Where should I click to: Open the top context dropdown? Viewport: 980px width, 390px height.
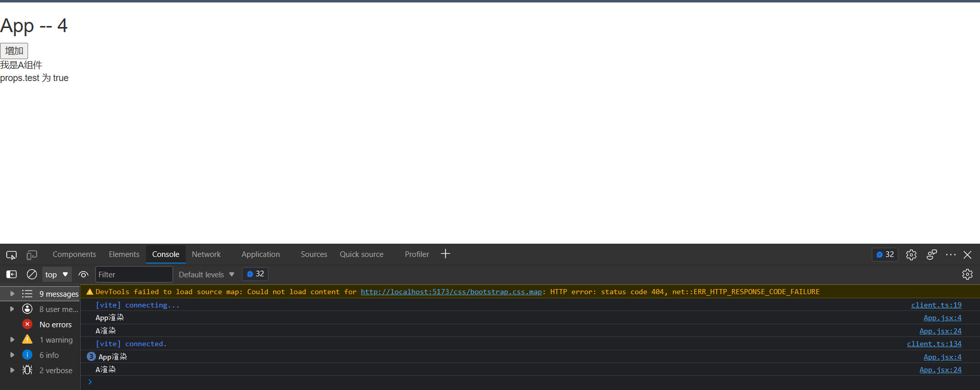pyautogui.click(x=57, y=274)
